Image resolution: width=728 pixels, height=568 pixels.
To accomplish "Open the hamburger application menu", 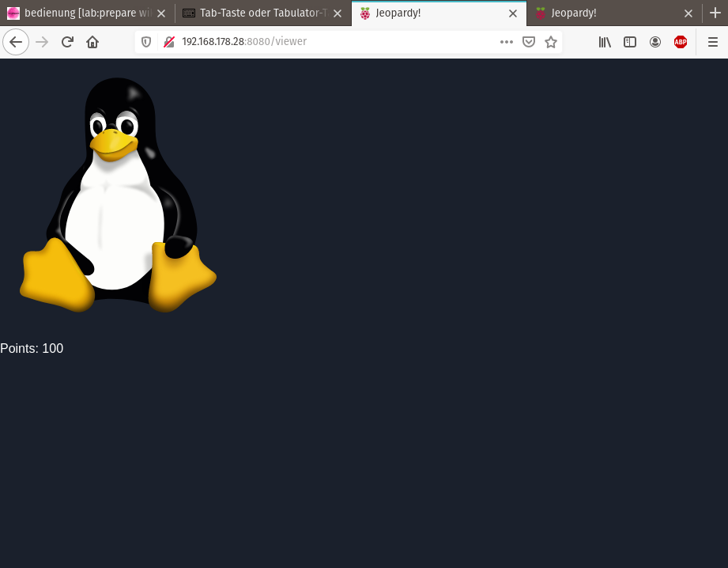I will point(713,42).
